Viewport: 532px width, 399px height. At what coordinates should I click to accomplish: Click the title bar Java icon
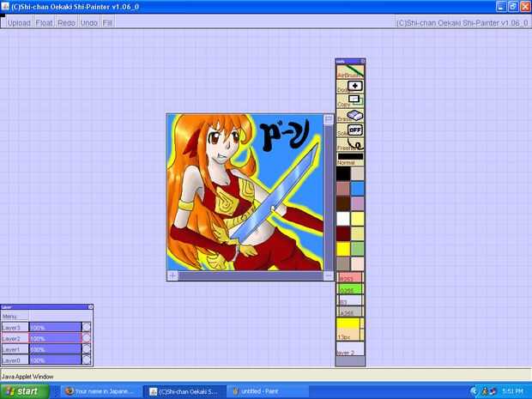pos(5,7)
